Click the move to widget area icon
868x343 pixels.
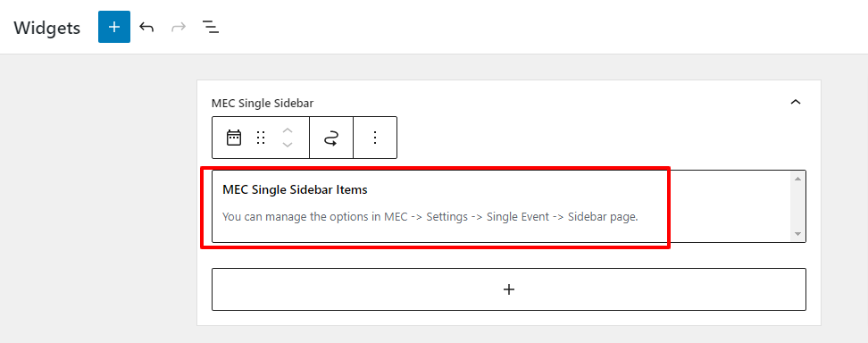[331, 138]
